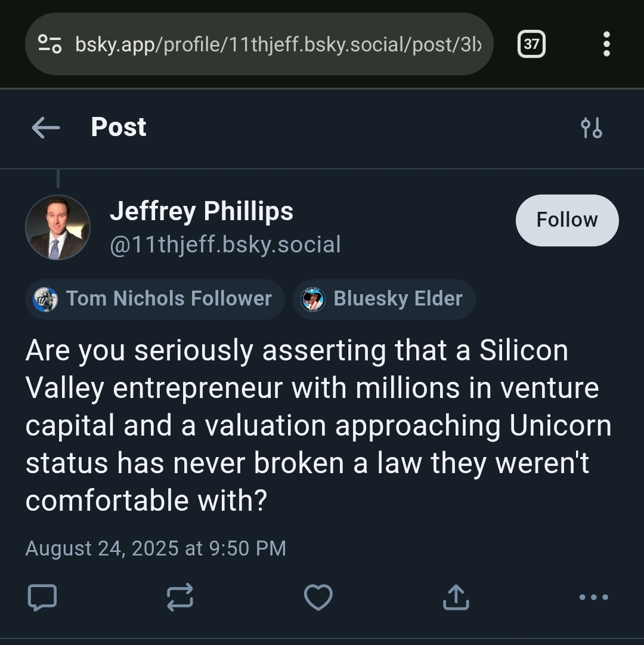Follow Jeffrey Phillips
The width and height of the screenshot is (644, 645).
point(566,220)
